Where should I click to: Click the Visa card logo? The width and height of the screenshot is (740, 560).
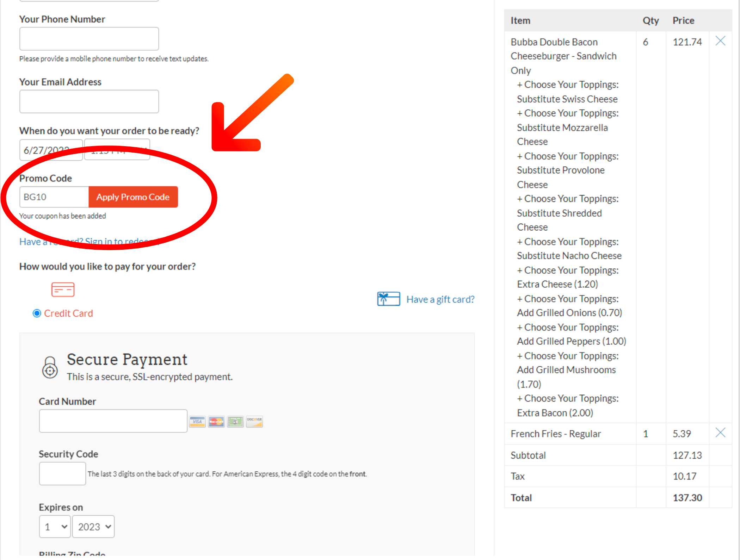point(197,421)
